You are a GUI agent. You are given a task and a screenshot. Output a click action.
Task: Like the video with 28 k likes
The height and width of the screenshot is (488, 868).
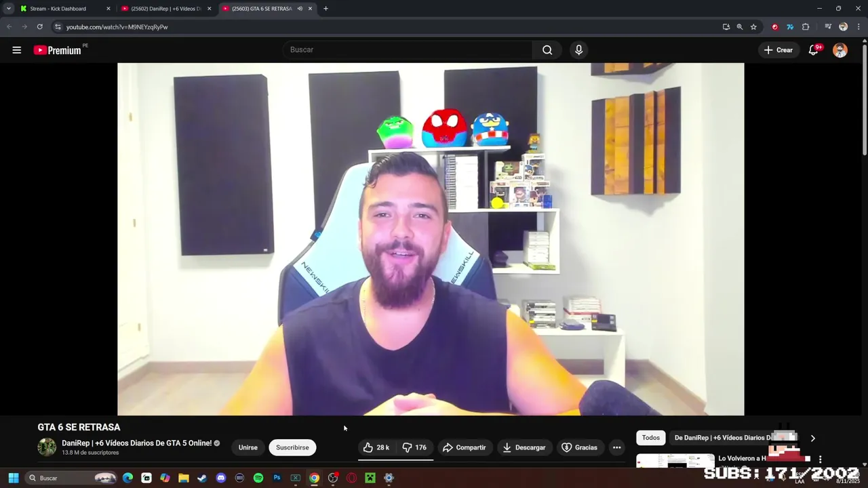click(x=376, y=447)
